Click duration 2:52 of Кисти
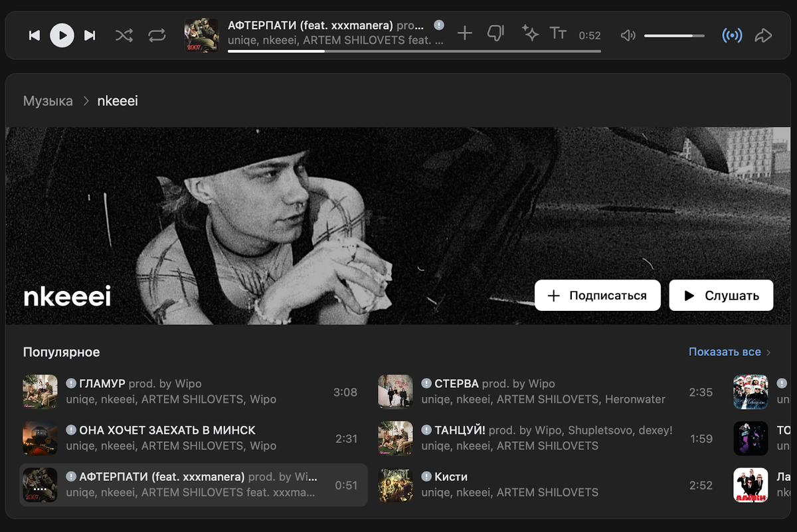 coord(701,486)
